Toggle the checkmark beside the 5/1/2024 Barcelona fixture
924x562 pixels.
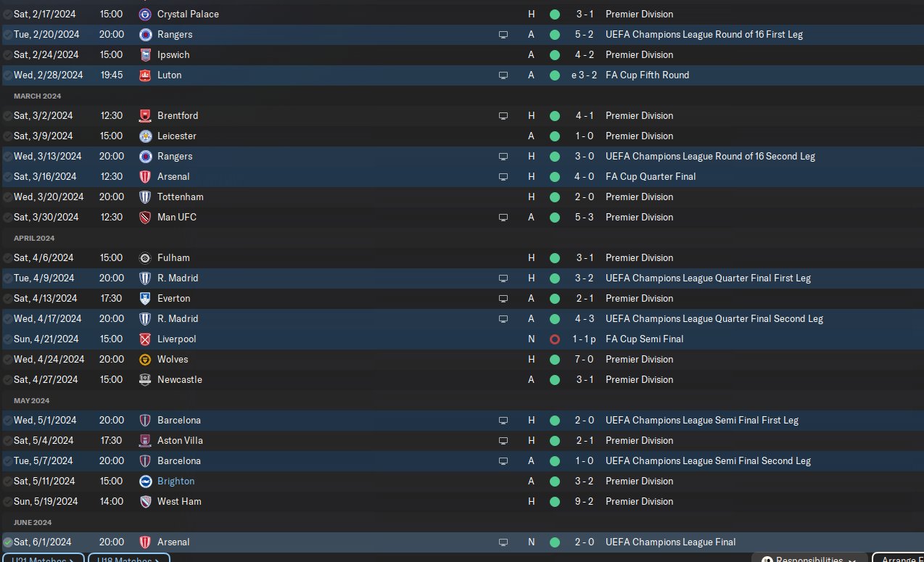pos(7,420)
